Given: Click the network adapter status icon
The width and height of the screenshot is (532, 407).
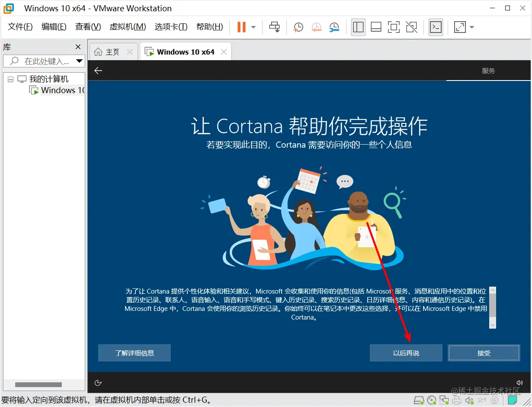Looking at the screenshot, I should 444,400.
